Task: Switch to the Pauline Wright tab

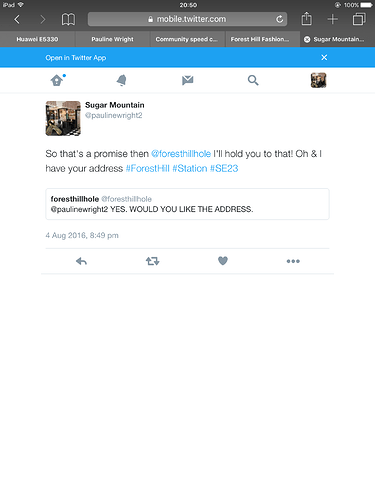Action: [x=112, y=39]
